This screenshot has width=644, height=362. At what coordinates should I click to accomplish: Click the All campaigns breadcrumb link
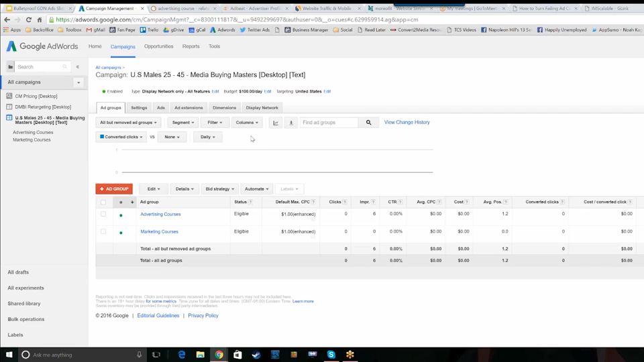pos(109,67)
